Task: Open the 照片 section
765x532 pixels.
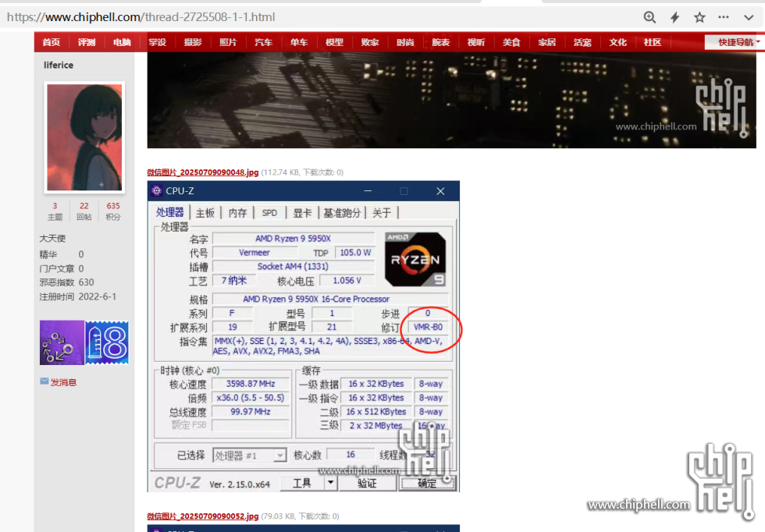Action: pos(228,42)
